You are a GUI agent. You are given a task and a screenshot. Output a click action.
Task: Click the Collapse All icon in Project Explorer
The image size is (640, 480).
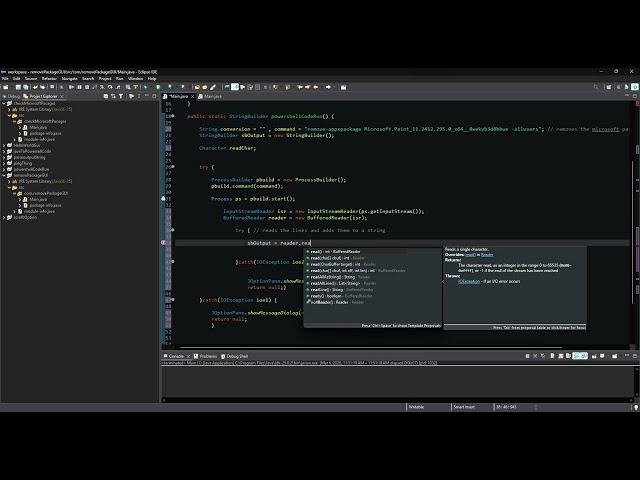[x=106, y=96]
